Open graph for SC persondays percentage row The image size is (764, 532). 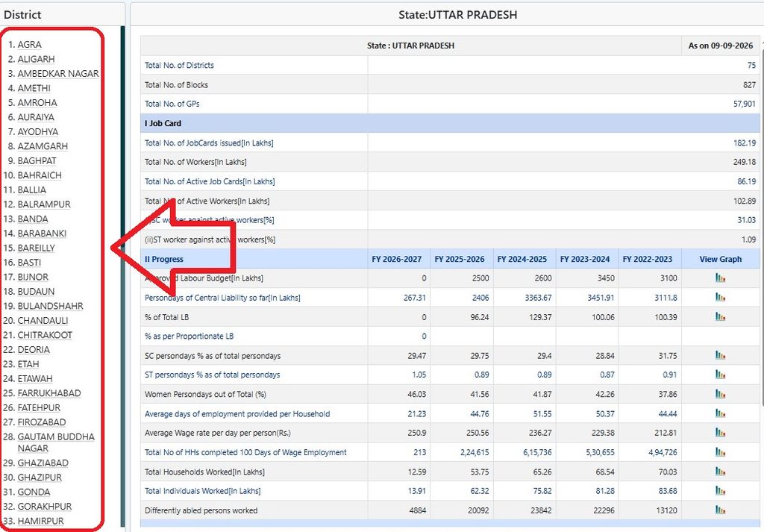(720, 355)
